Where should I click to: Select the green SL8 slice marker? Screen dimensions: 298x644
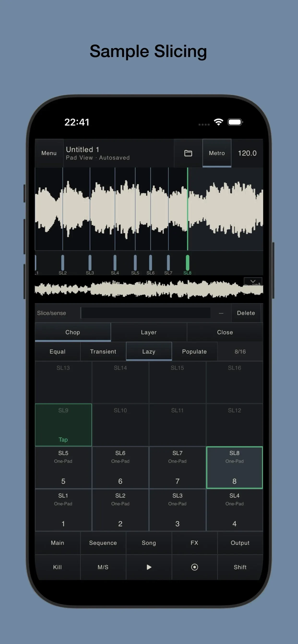click(x=188, y=263)
